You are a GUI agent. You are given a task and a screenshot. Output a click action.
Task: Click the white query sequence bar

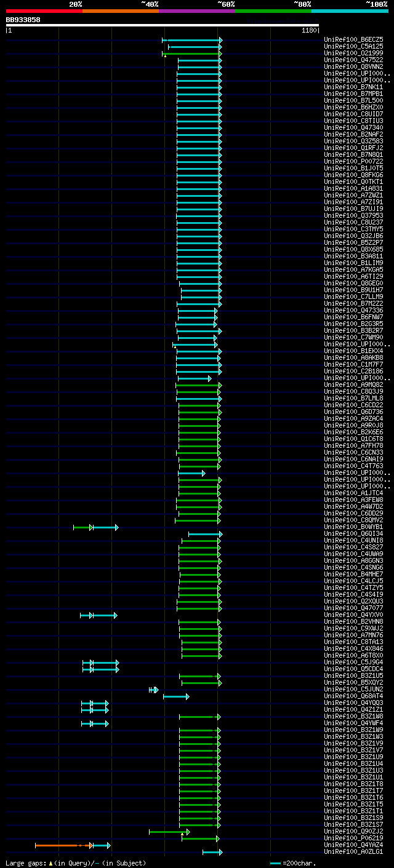pyautogui.click(x=163, y=25)
